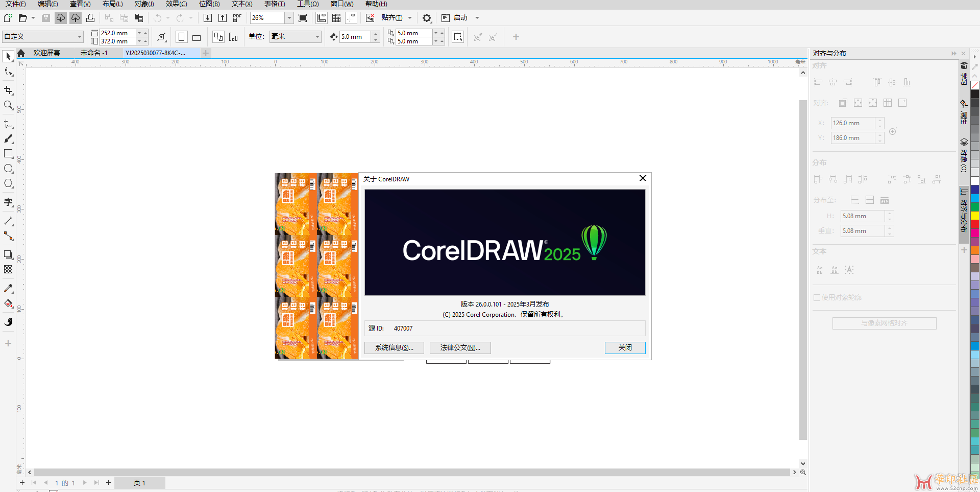Toggle Show grid button
Screen dimensions: 980x492
(x=336, y=18)
